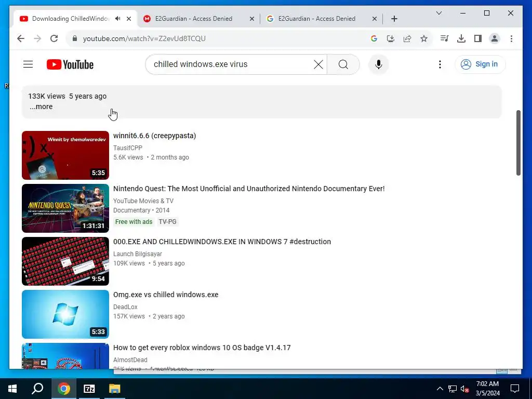Open the AlmostDead channel
The height and width of the screenshot is (399, 532).
coord(130,360)
